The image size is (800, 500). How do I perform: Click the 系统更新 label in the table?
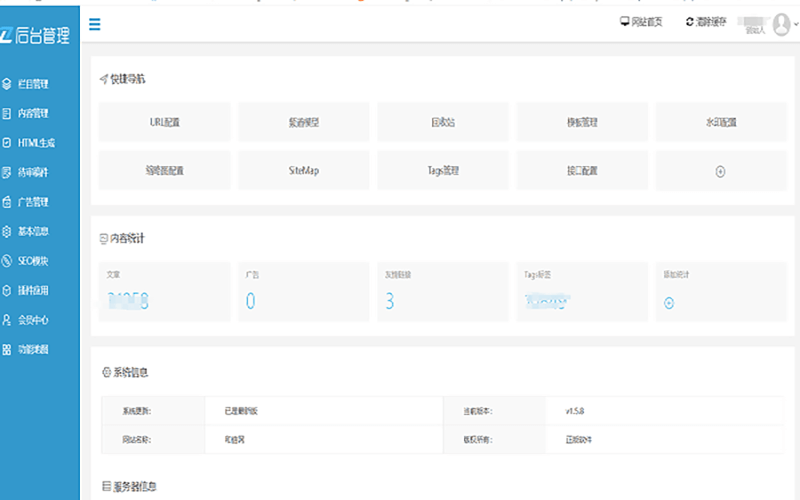point(137,411)
